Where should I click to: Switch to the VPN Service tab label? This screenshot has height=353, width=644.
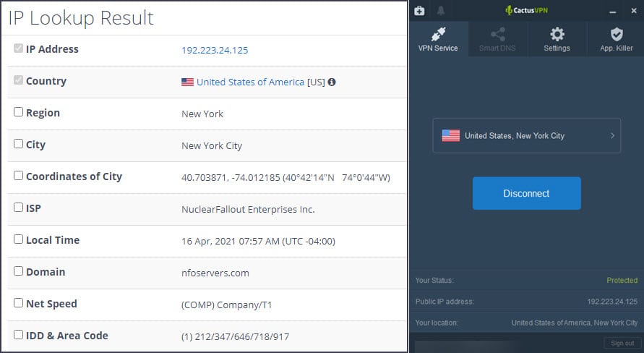438,48
